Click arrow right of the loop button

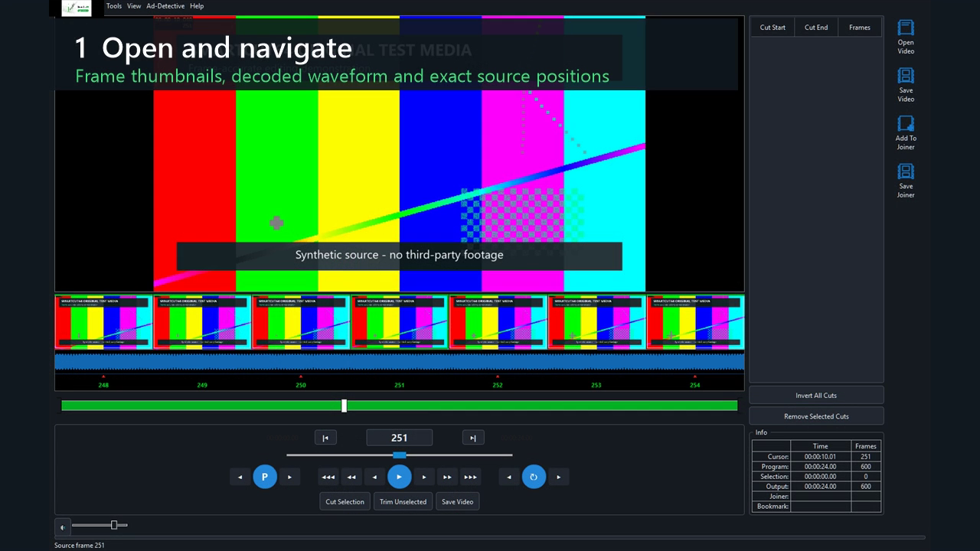click(558, 477)
